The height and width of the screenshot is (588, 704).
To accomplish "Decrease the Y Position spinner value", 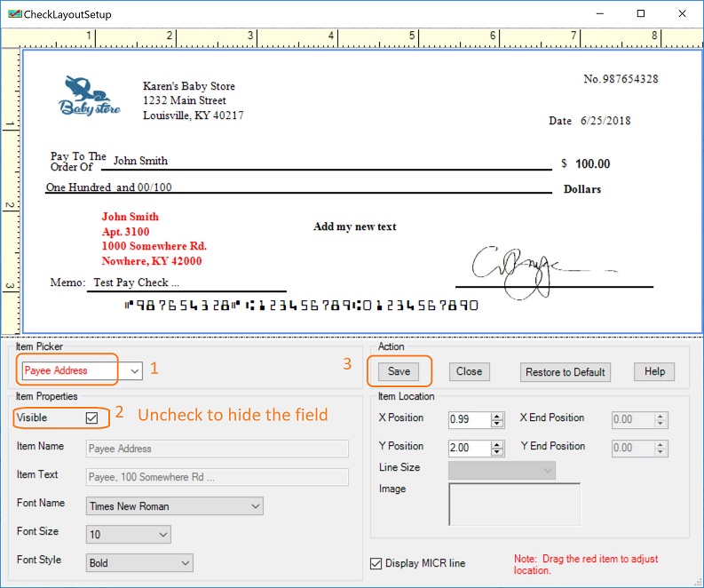I will coord(486,452).
